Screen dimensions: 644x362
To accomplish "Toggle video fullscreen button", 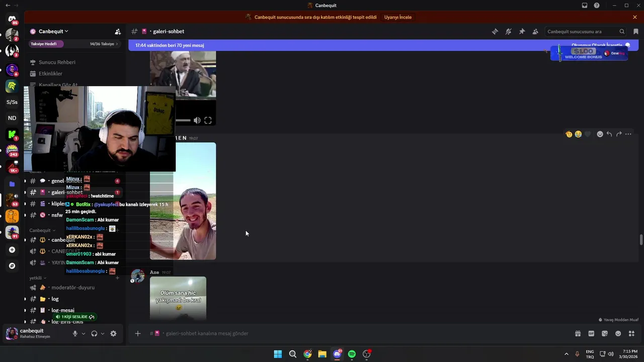I will coord(208,120).
